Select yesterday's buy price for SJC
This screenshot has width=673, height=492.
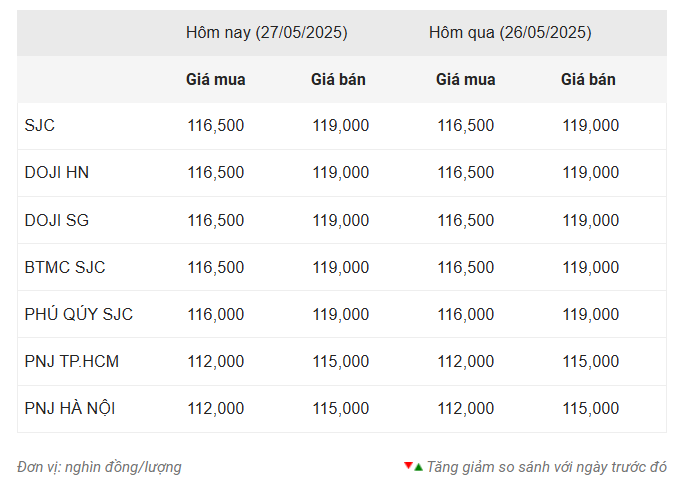click(x=465, y=125)
